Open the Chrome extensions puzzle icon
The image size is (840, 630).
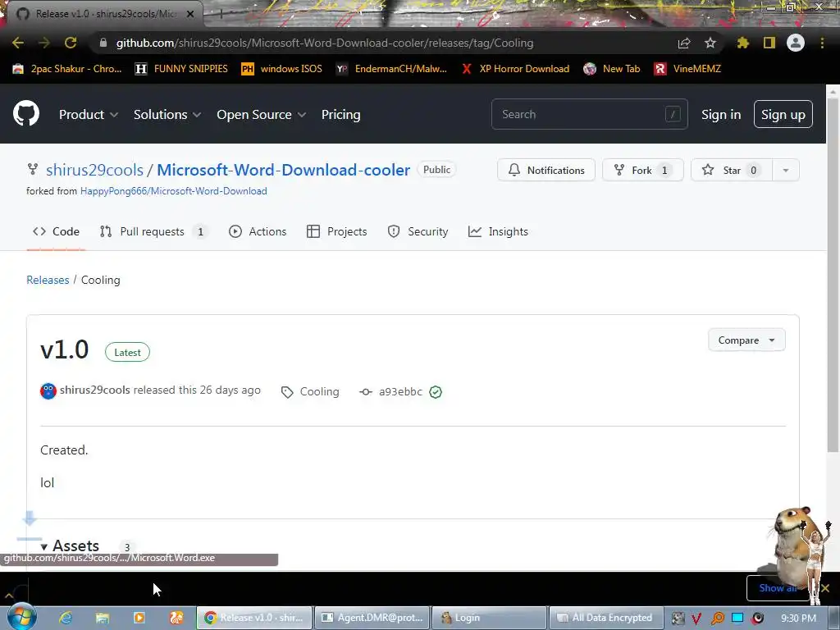743,43
